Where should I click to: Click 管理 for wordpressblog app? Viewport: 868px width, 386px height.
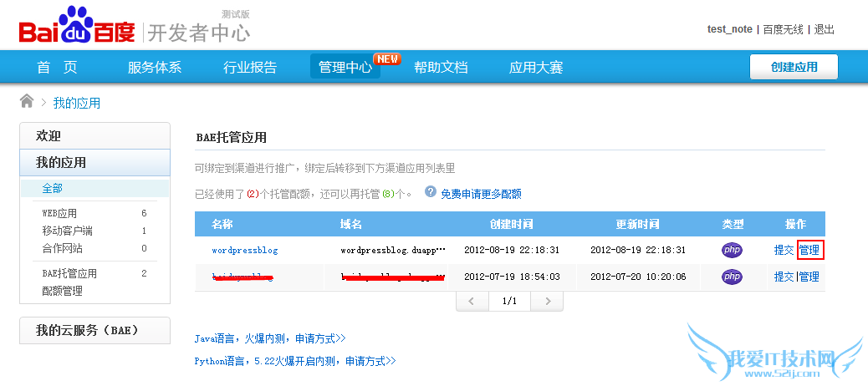809,250
